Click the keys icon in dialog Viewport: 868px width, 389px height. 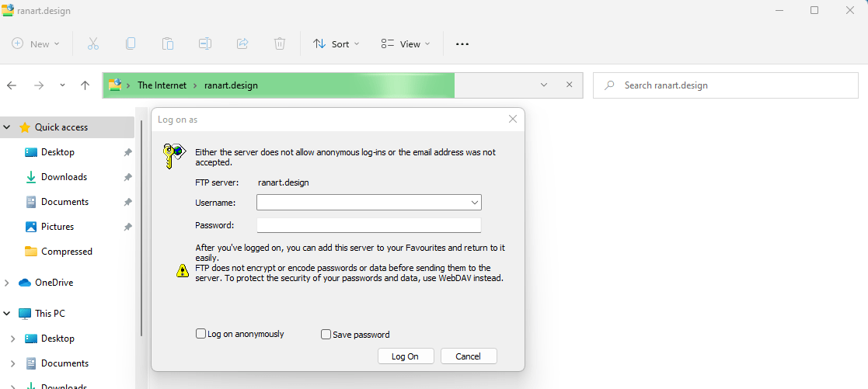pos(173,155)
